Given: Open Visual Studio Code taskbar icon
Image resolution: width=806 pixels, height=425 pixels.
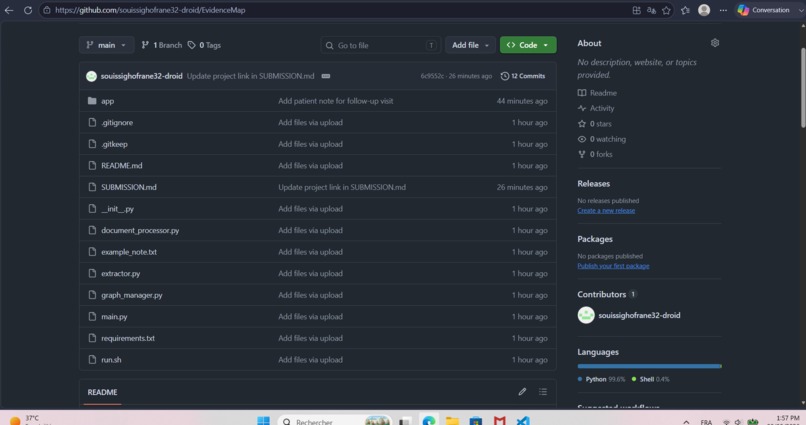Looking at the screenshot, I should pyautogui.click(x=523, y=420).
